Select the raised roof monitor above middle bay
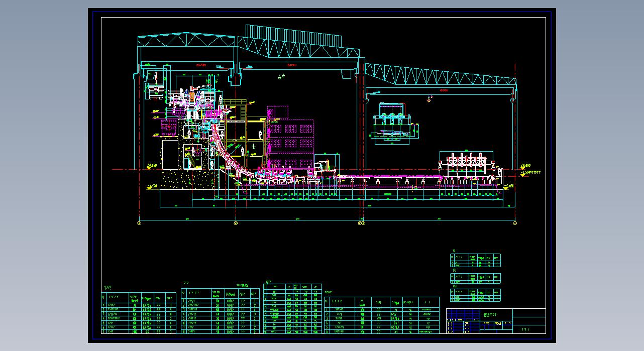644x351 pixels. pyautogui.click(x=293, y=36)
